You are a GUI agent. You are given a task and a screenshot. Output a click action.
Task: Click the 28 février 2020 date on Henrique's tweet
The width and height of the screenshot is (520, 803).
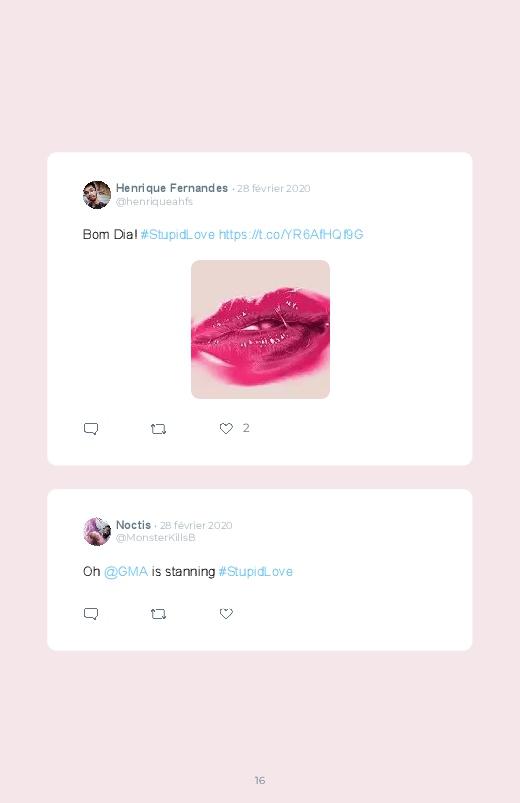(x=274, y=188)
